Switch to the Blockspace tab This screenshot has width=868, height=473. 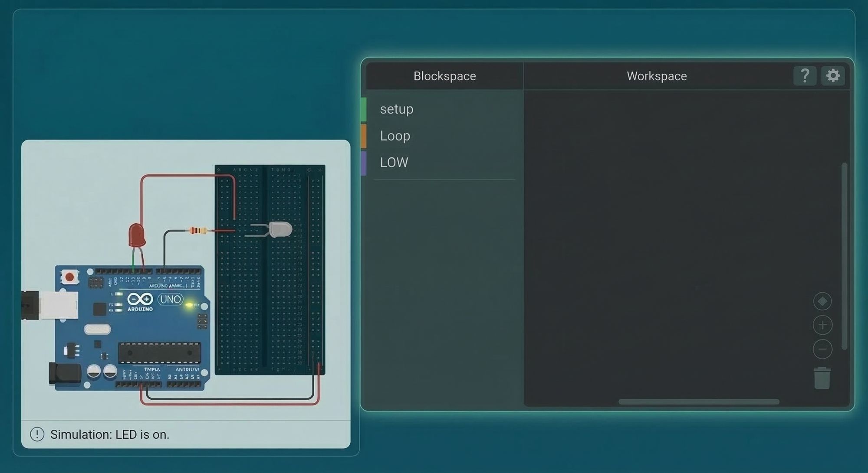point(444,76)
